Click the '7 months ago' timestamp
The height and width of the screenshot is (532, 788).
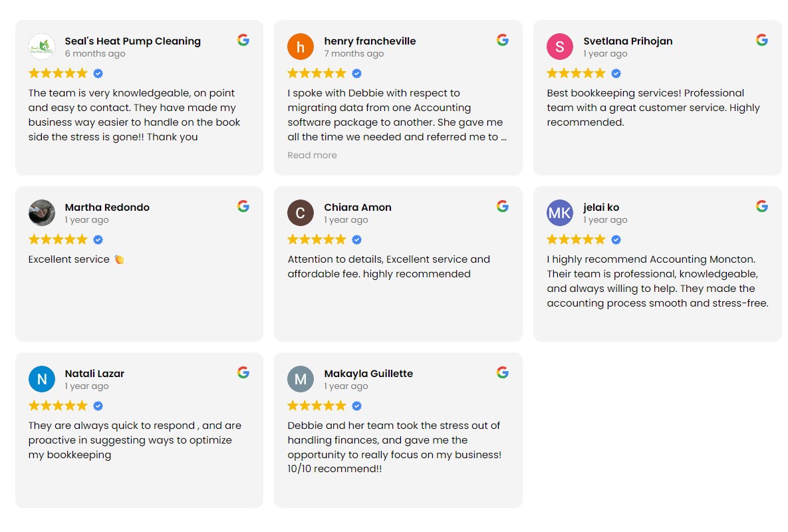(354, 54)
